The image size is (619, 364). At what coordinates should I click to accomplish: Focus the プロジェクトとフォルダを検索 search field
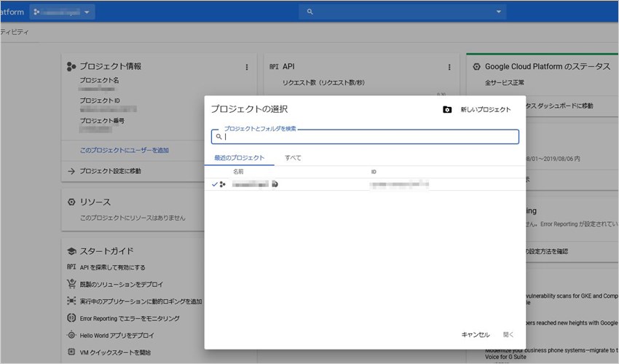click(x=365, y=137)
